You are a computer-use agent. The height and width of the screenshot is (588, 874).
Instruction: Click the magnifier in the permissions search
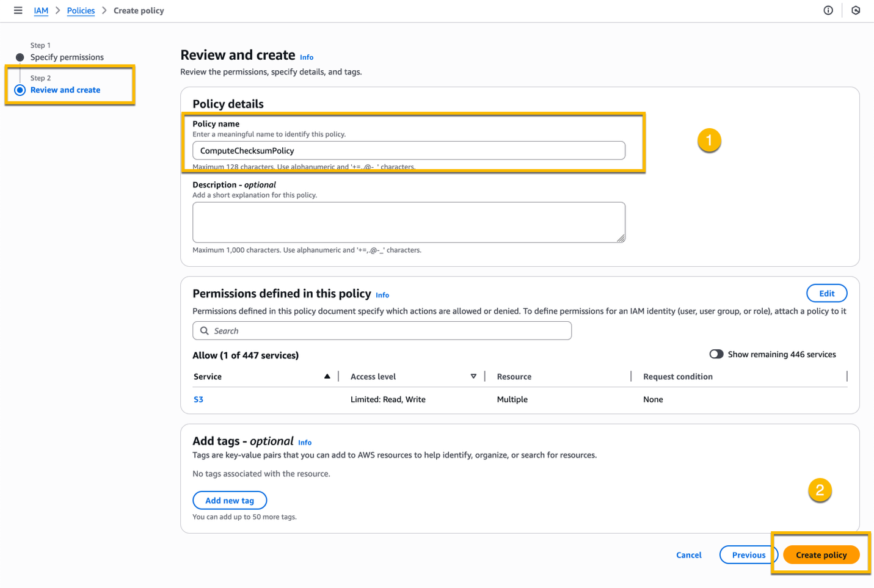coord(205,330)
